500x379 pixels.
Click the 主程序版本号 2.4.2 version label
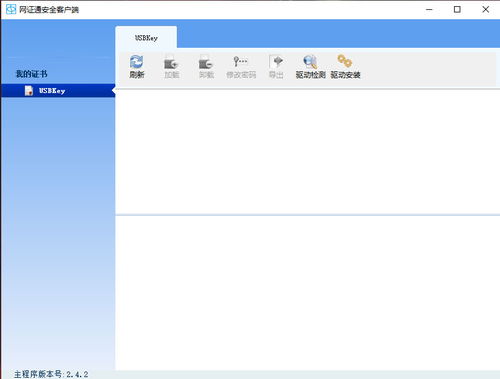[x=51, y=374]
